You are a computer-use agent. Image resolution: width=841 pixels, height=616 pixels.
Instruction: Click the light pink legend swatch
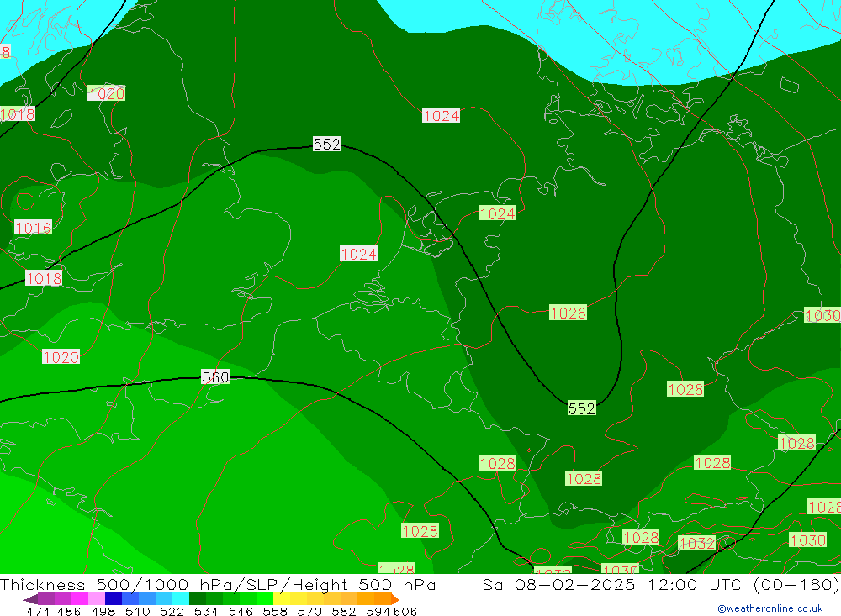[x=97, y=599]
